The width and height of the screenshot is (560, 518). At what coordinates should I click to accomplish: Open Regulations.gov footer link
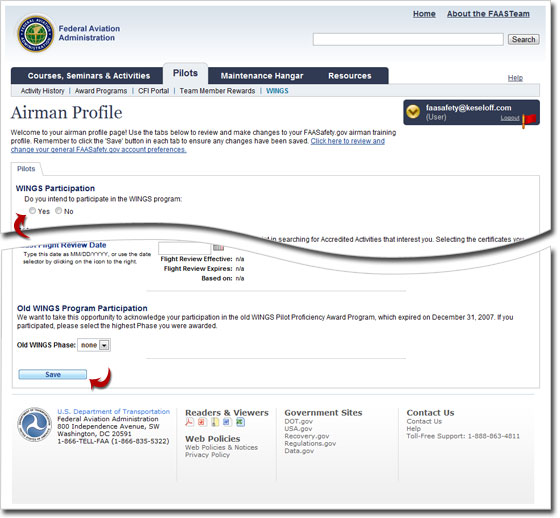click(x=310, y=443)
